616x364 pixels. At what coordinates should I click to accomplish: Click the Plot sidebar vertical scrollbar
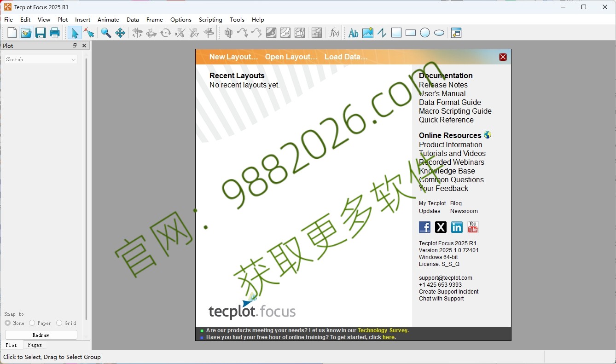[86, 189]
